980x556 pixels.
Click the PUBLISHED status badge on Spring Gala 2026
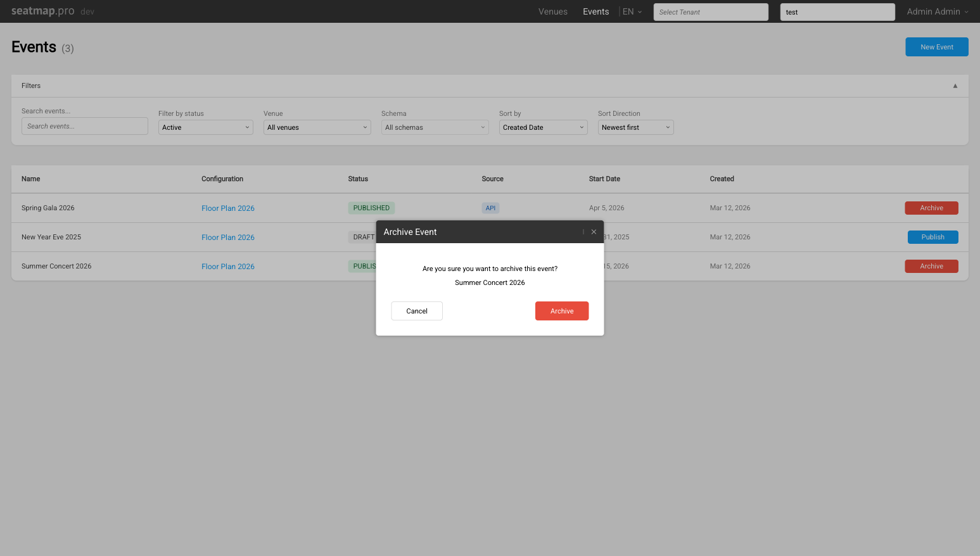point(371,208)
